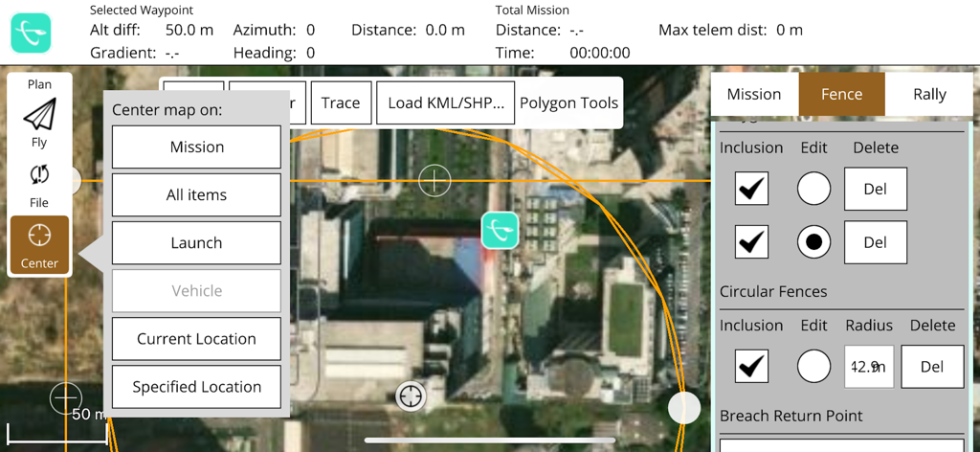Select edit radio for first polygon fence
Screen dimensions: 980x452
click(x=813, y=189)
